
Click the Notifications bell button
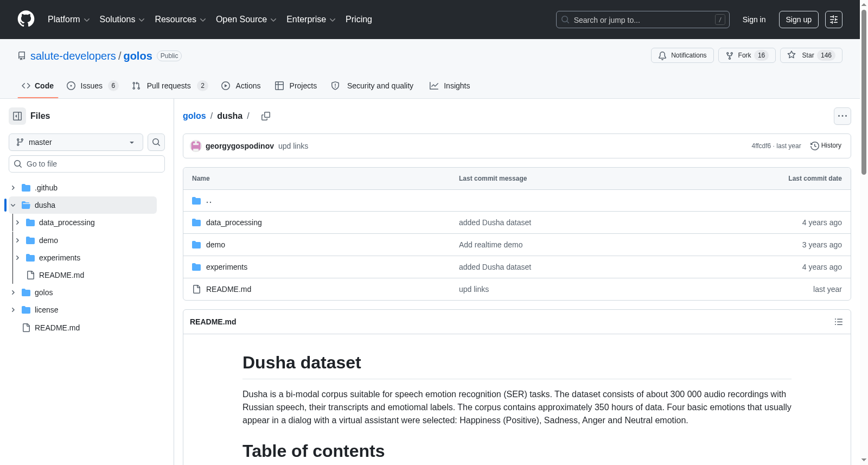click(x=682, y=55)
